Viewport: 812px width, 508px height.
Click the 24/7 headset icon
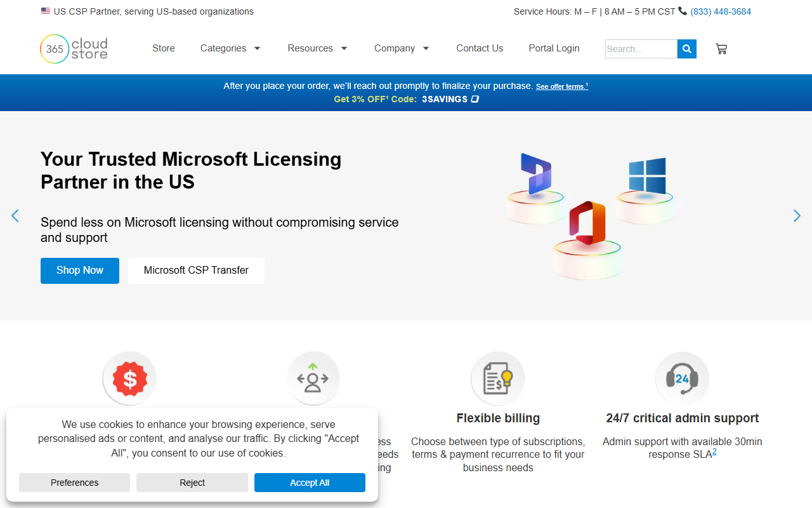[x=682, y=379]
